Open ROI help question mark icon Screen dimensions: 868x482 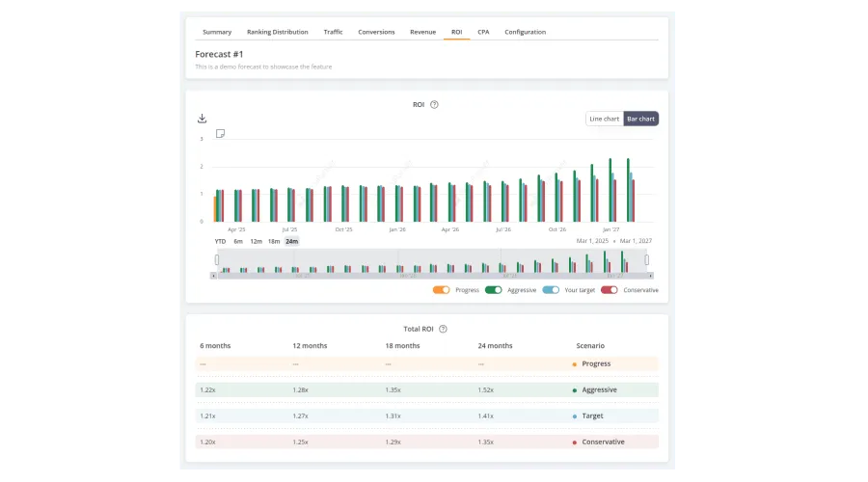[434, 104]
